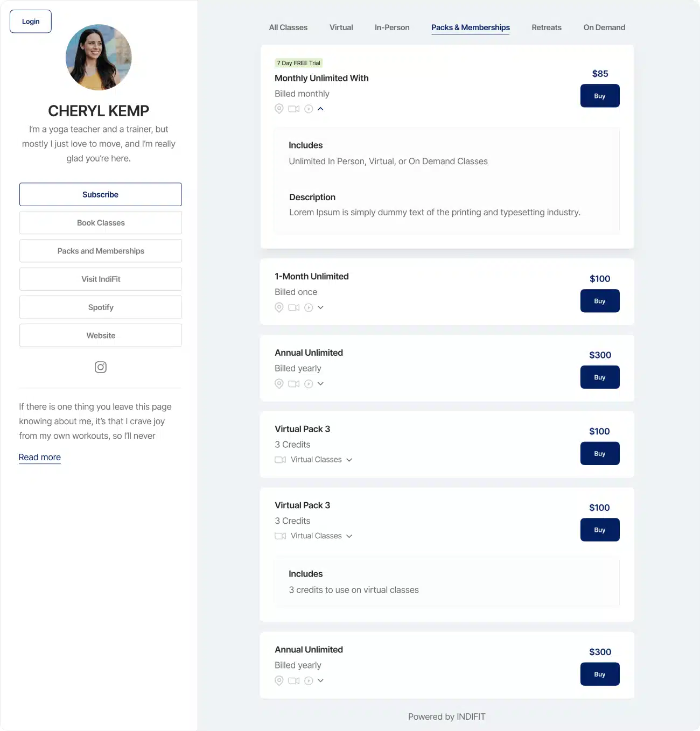Select the In-Person tab

(x=391, y=27)
